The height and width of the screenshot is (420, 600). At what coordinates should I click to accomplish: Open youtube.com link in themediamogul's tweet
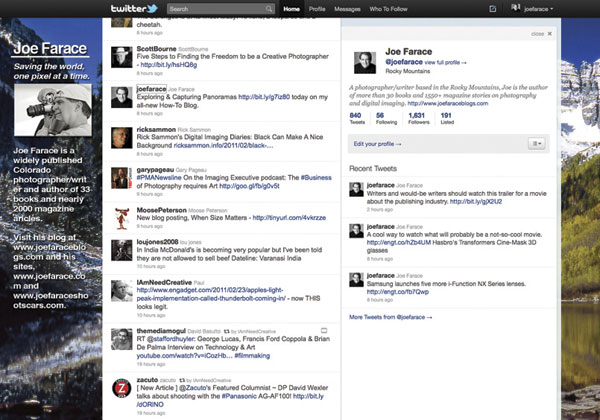click(x=184, y=356)
